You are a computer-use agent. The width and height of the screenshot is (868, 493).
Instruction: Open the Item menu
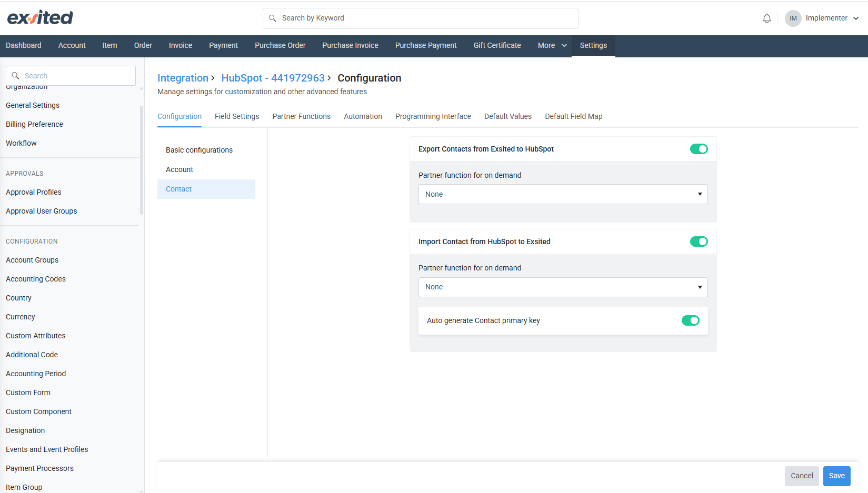point(109,45)
